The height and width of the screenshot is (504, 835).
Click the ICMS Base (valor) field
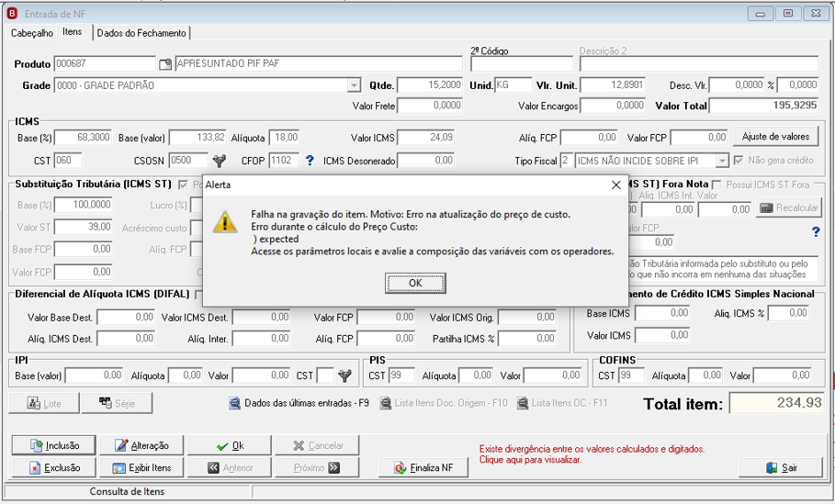(x=197, y=138)
